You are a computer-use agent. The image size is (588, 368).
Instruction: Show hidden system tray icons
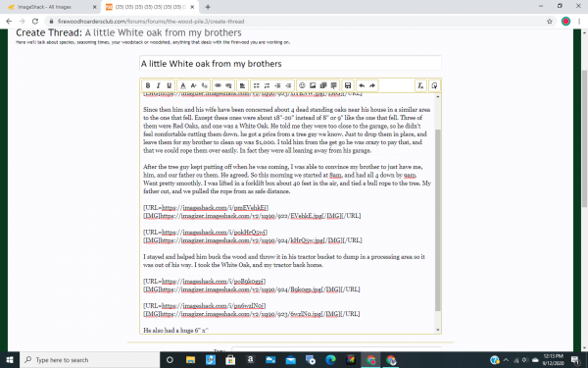click(x=506, y=360)
